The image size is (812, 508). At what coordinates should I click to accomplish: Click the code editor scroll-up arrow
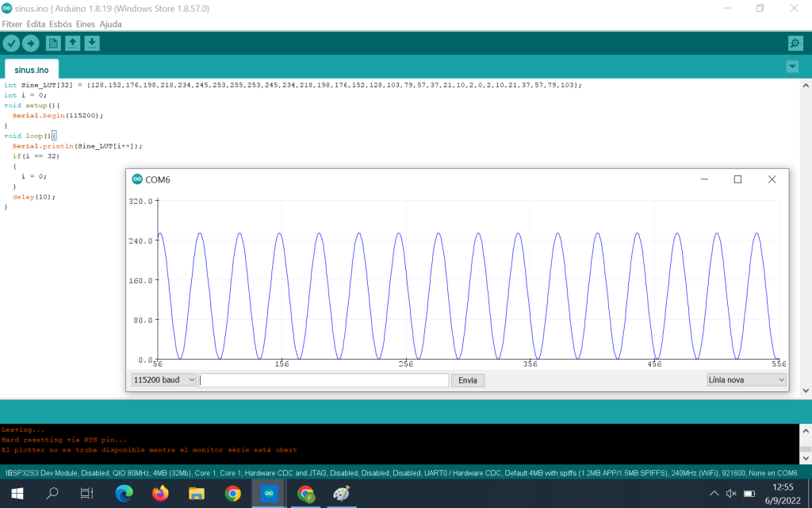[805, 84]
